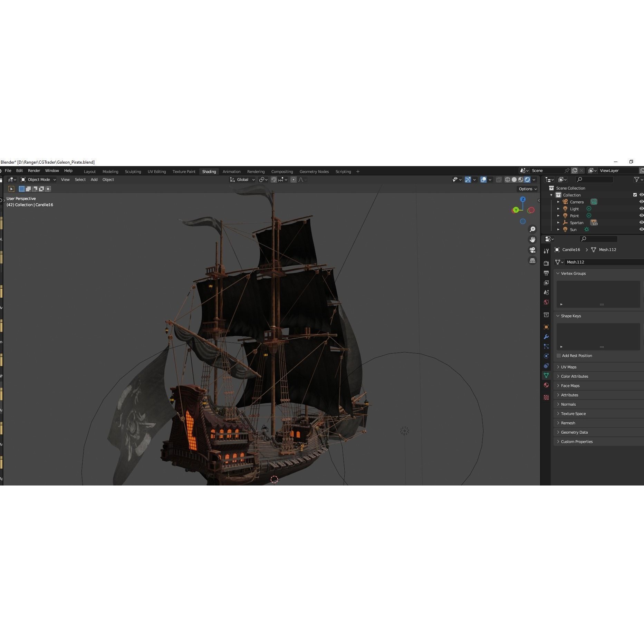Select the Material Properties tab icon
This screenshot has width=644, height=644.
[x=546, y=385]
